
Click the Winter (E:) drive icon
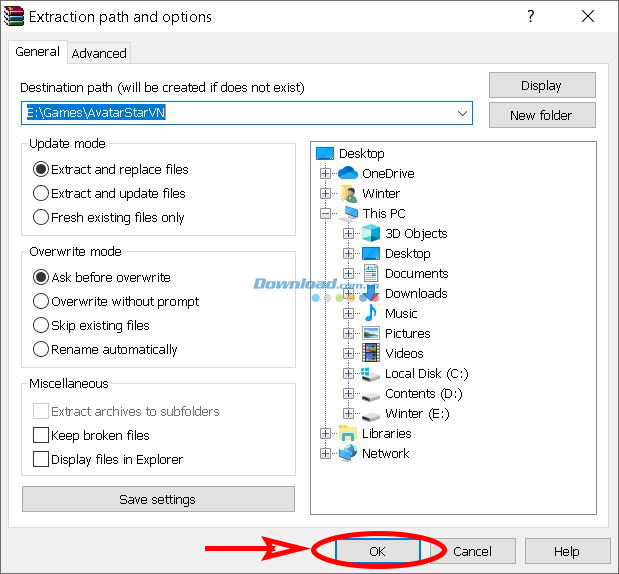point(371,415)
